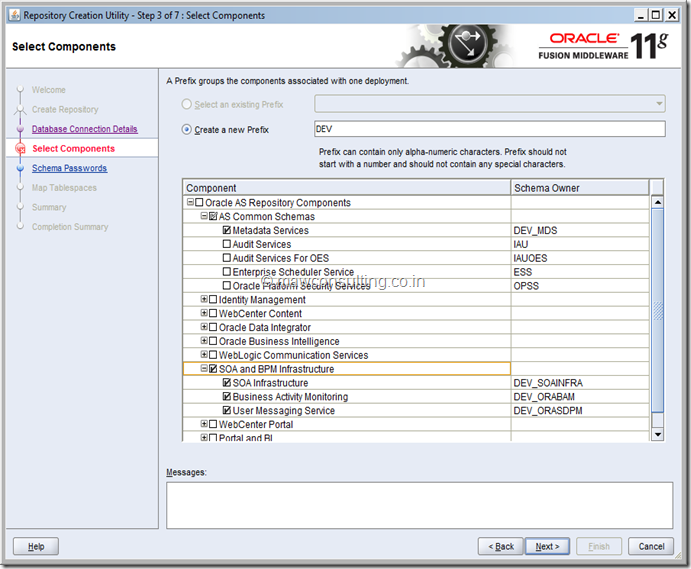Go to Database Connection Details step
691x569 pixels.
click(x=85, y=129)
